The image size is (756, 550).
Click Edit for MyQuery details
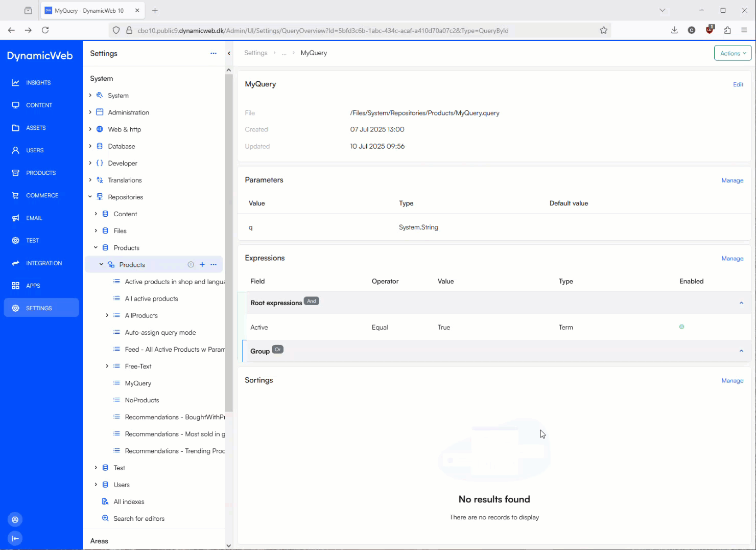738,84
